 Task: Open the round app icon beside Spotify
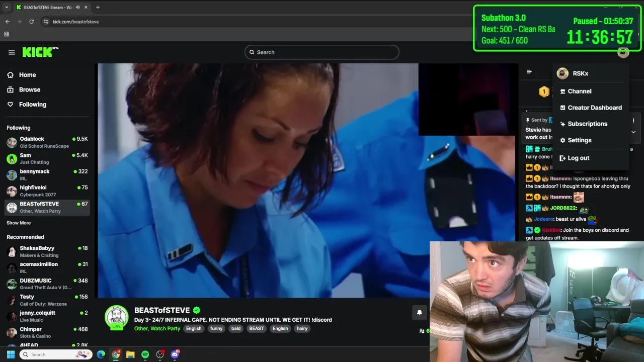pyautogui.click(x=160, y=354)
